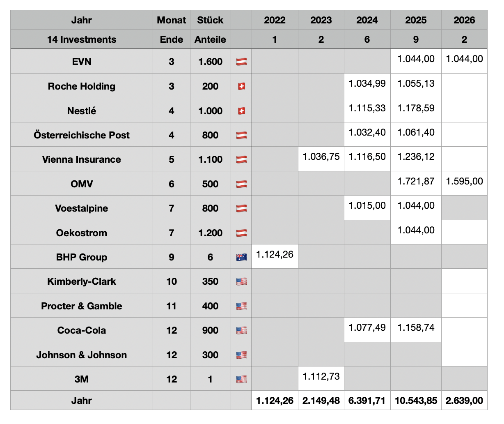
Task: Select the Vienna Insurance company name cell
Action: tap(82, 159)
